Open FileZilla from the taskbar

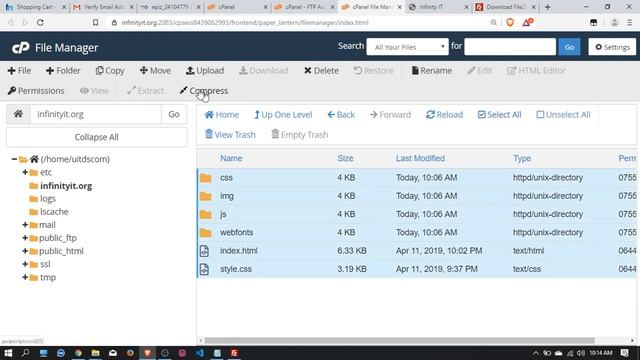tap(234, 353)
